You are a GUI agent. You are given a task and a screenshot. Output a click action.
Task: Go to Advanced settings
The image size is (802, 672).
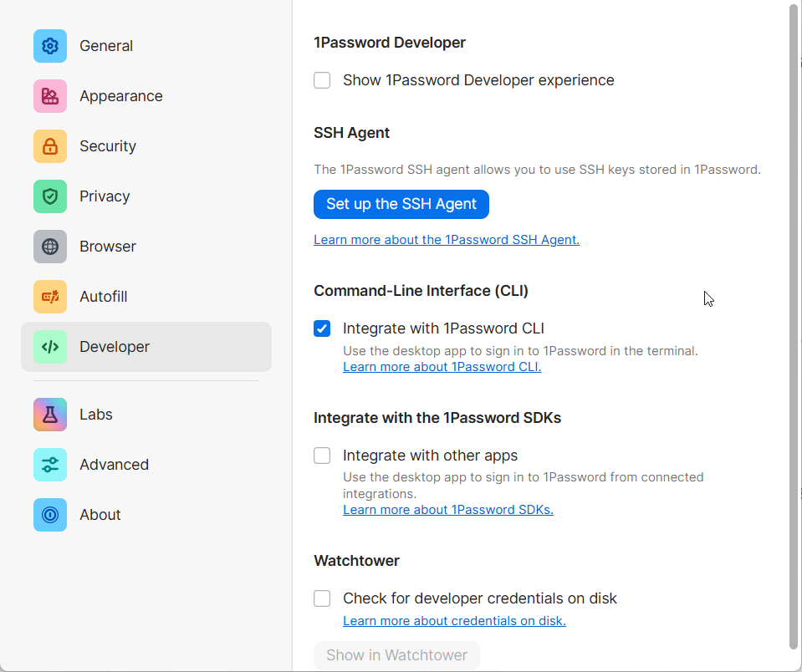[x=146, y=465]
